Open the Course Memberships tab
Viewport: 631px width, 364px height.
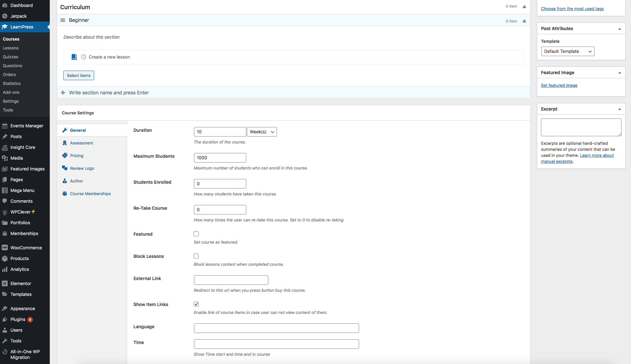[92, 194]
